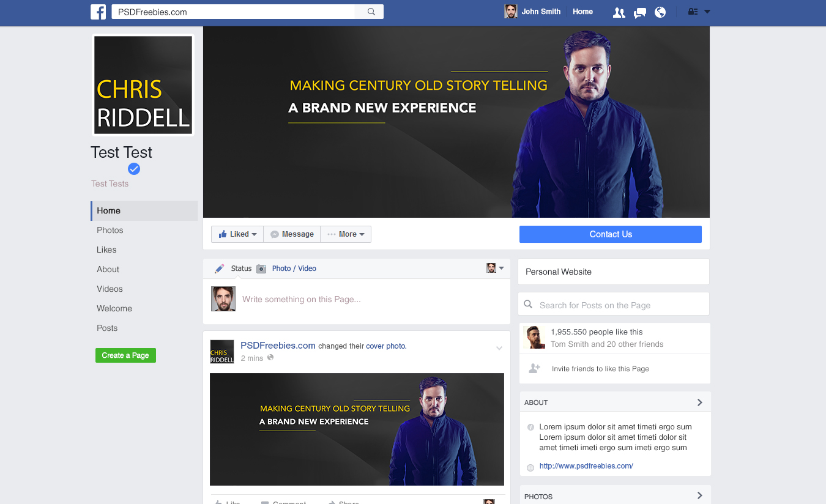Open the friend requests icon

pyautogui.click(x=619, y=12)
